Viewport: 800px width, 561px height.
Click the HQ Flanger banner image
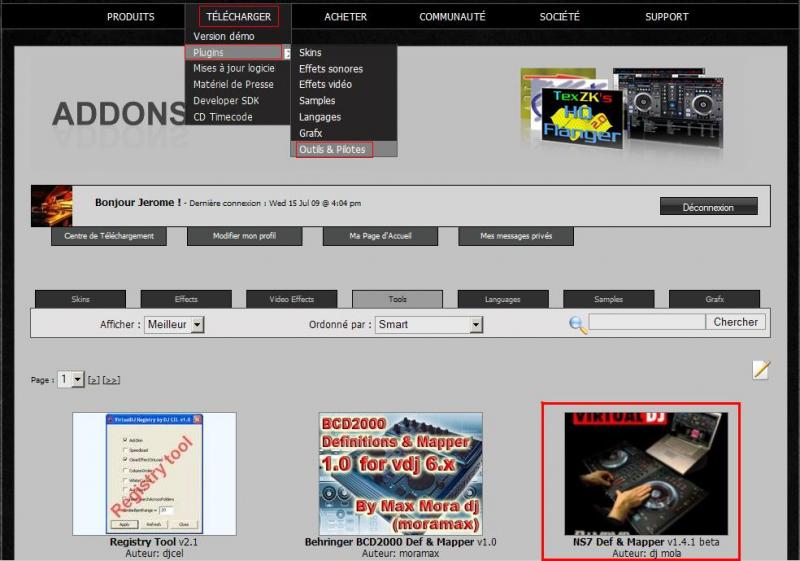(582, 118)
